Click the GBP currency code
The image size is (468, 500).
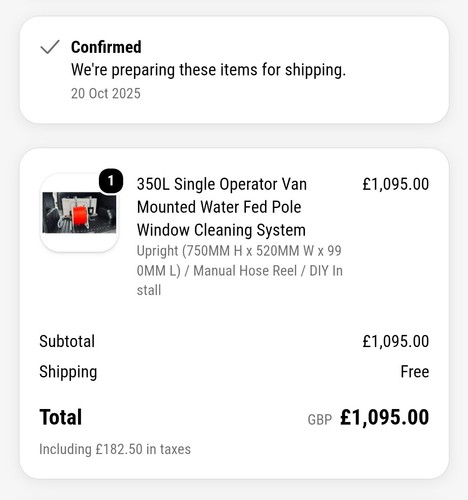pos(320,420)
